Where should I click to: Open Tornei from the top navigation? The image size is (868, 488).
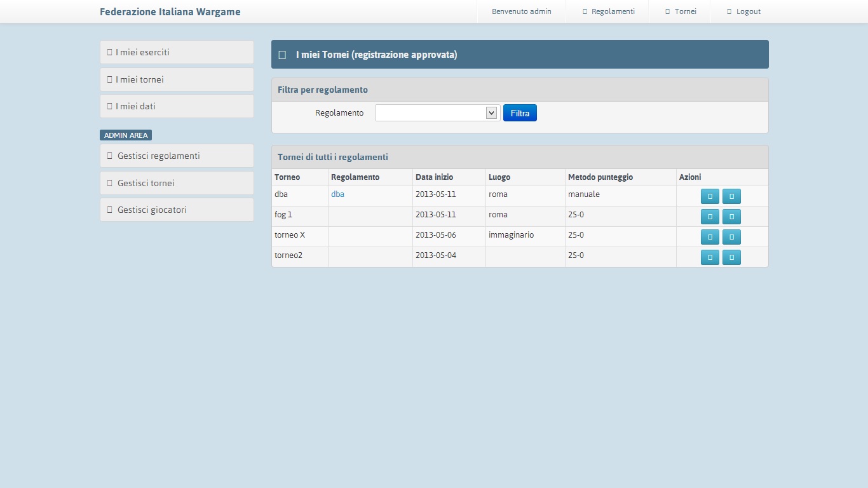[681, 11]
